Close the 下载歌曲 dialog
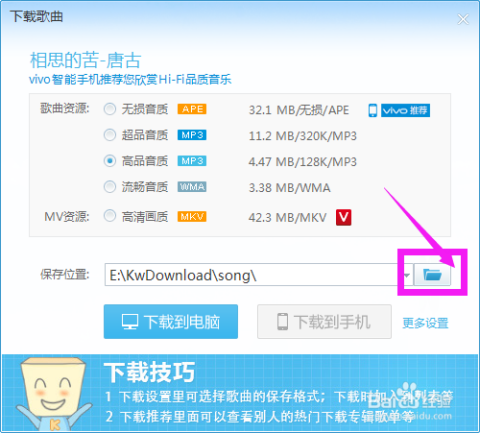 click(463, 19)
